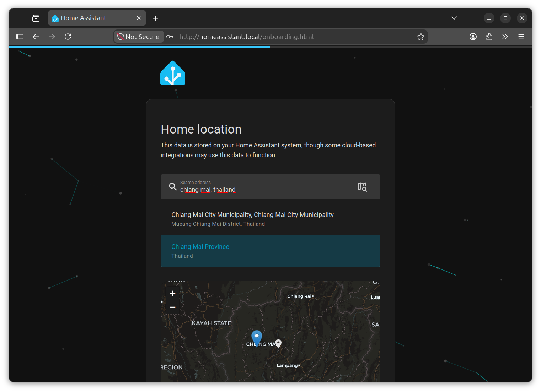Zoom out on the map

coord(173,307)
